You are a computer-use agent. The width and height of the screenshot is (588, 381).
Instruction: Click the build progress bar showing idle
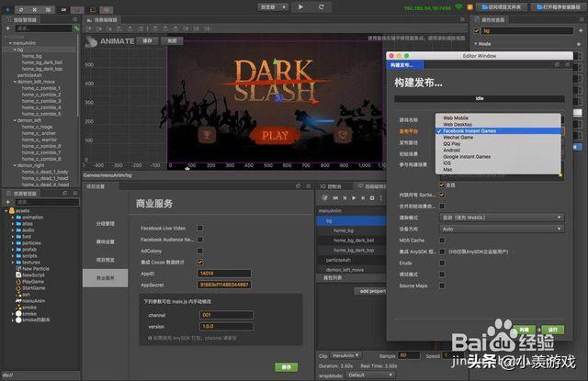tap(480, 98)
